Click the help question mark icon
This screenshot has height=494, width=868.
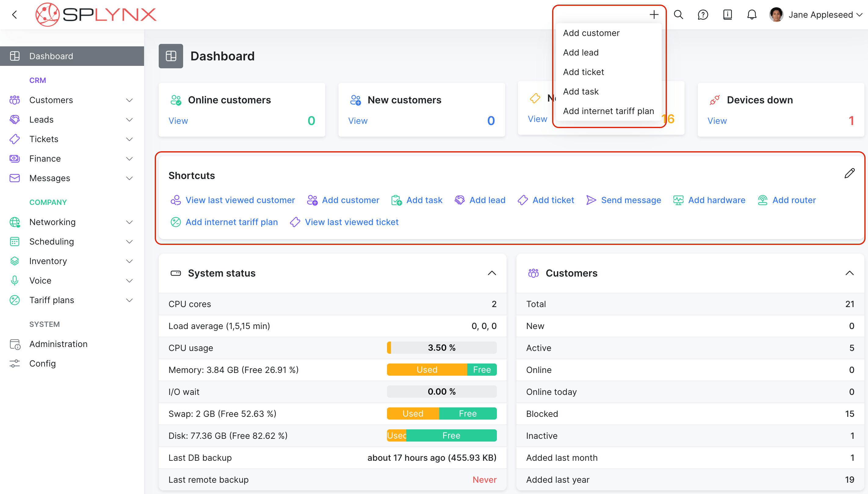coord(703,15)
